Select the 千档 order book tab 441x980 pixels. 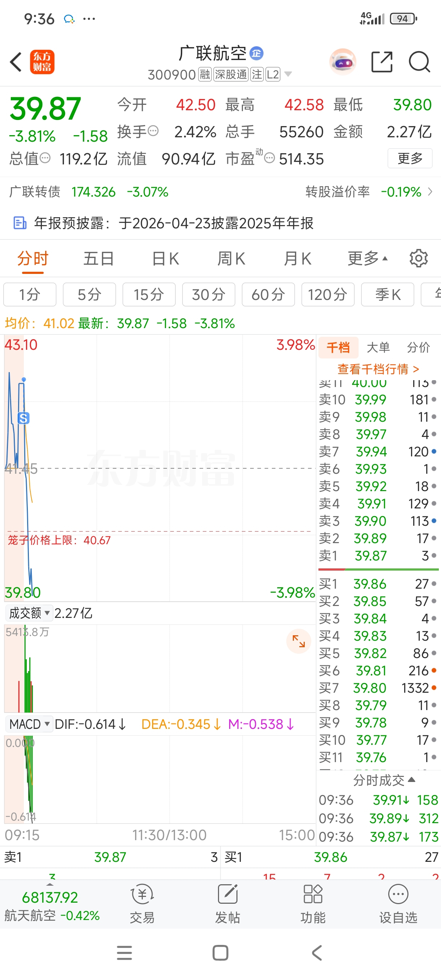(338, 347)
